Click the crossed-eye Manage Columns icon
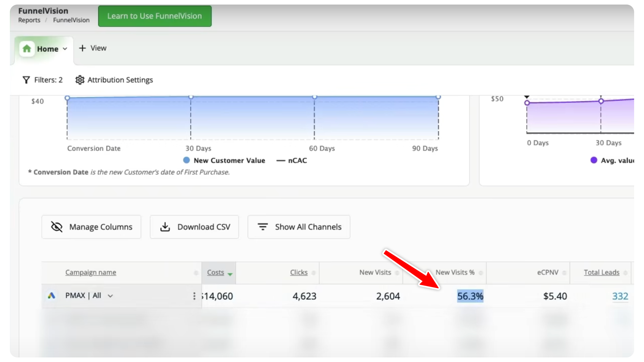Image resolution: width=644 pixels, height=362 pixels. (x=57, y=227)
